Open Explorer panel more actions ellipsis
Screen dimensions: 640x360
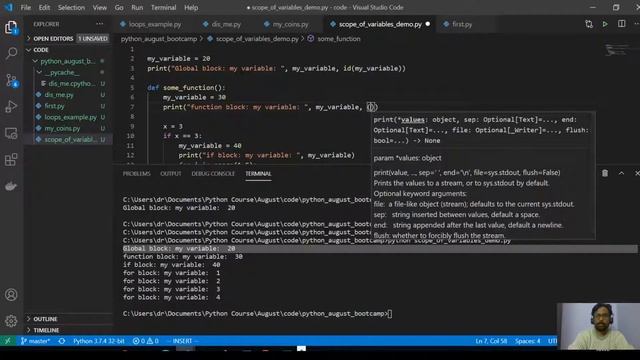coord(99,24)
